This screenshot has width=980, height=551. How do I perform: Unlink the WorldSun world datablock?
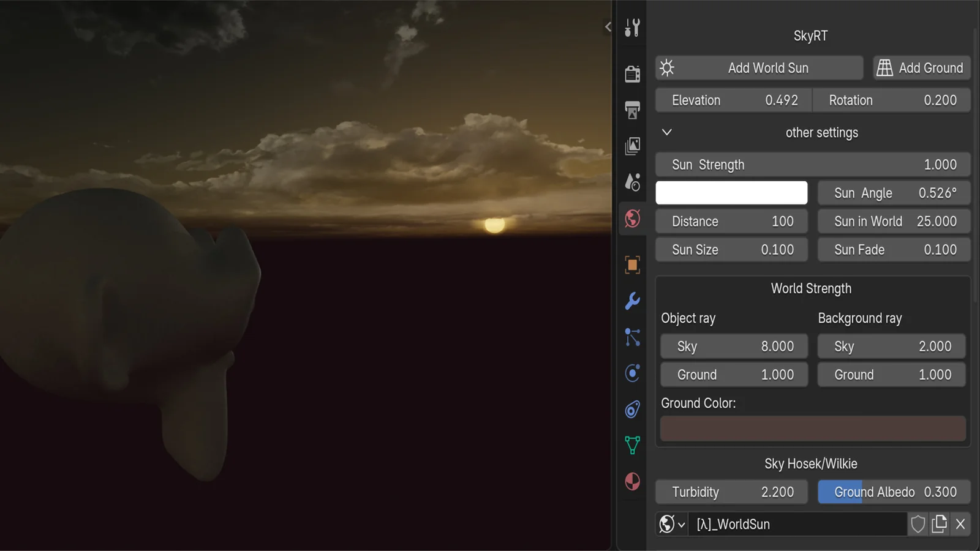(960, 524)
